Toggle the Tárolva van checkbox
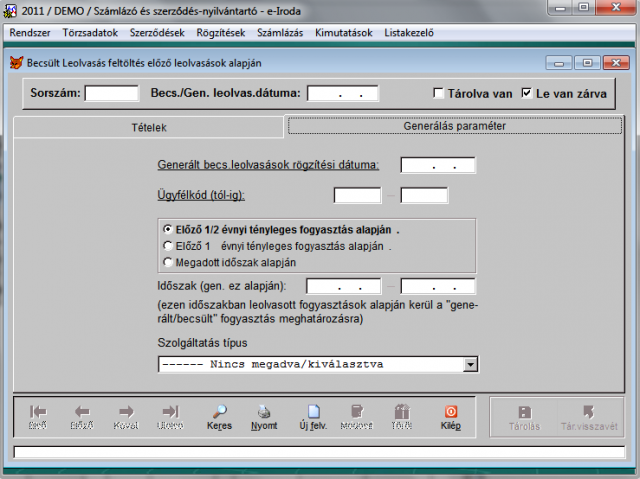 point(439,94)
